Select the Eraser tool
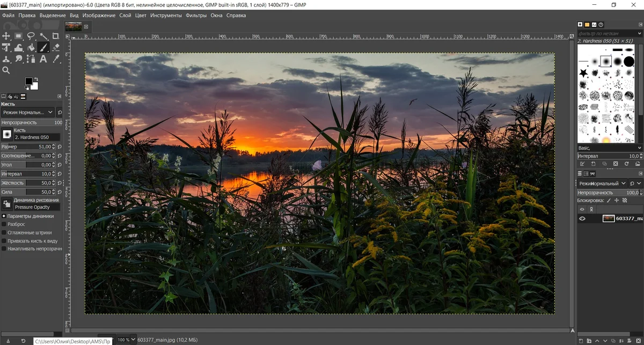644x345 pixels. (56, 47)
